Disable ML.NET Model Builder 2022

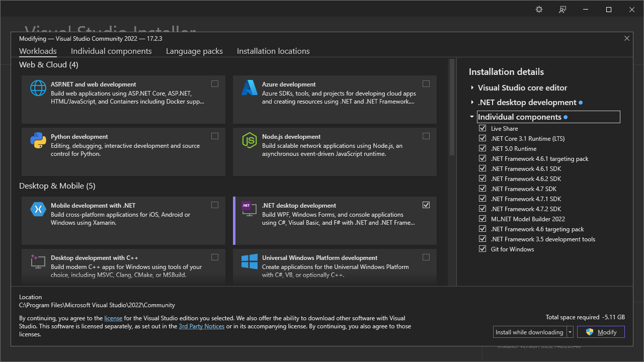pos(482,219)
